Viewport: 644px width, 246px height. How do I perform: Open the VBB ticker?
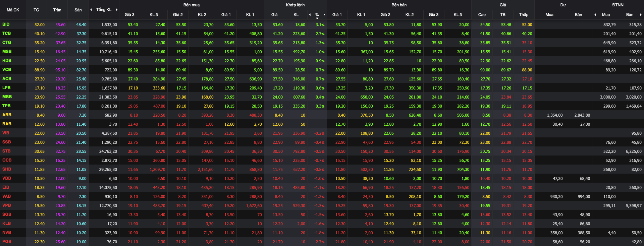tap(7, 178)
